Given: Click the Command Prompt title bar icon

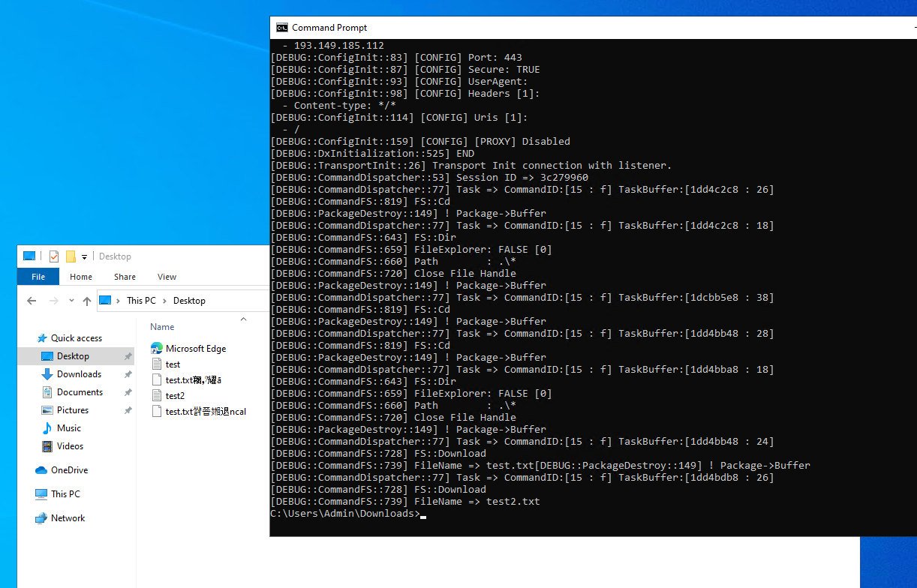Looking at the screenshot, I should pyautogui.click(x=281, y=27).
